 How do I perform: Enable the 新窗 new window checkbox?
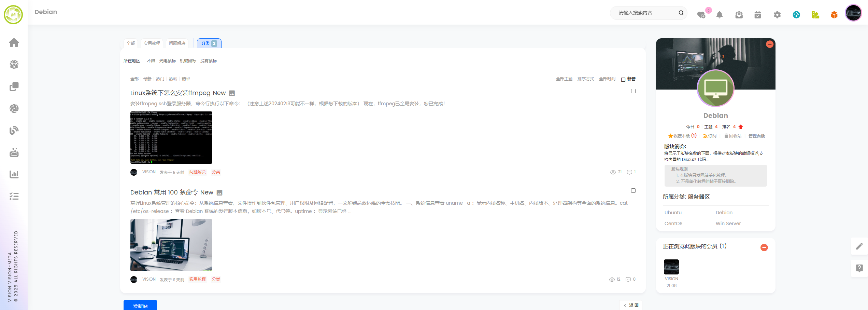tap(623, 79)
